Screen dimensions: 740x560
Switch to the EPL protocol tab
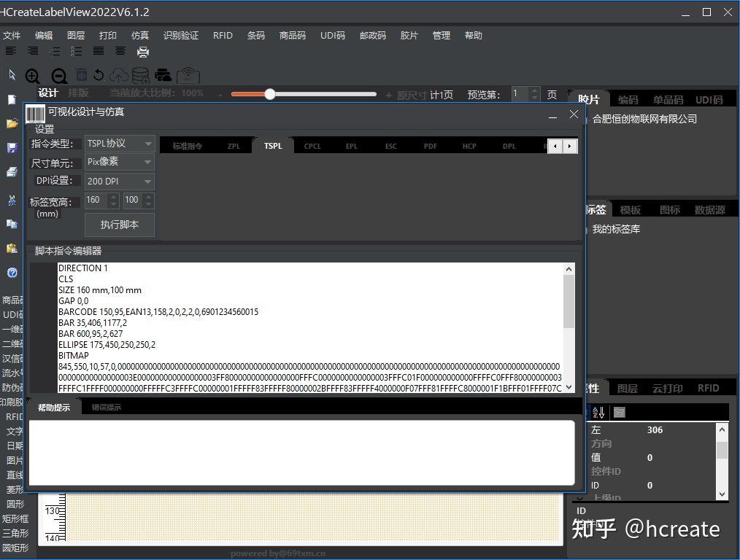352,146
